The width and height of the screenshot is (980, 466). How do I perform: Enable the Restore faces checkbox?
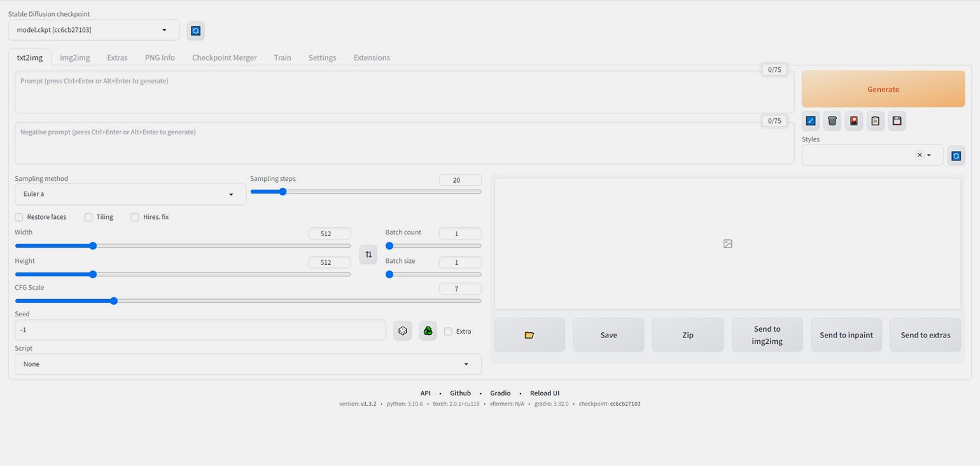19,217
